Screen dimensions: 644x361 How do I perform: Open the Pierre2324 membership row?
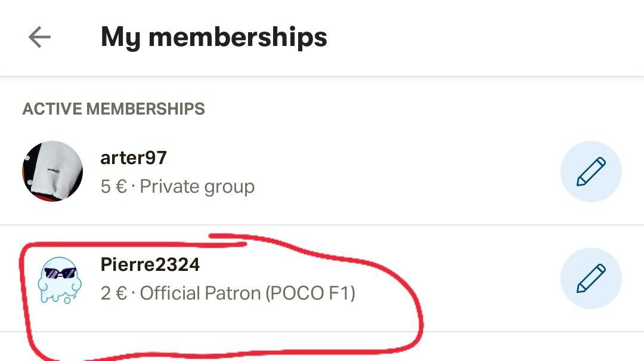322,278
